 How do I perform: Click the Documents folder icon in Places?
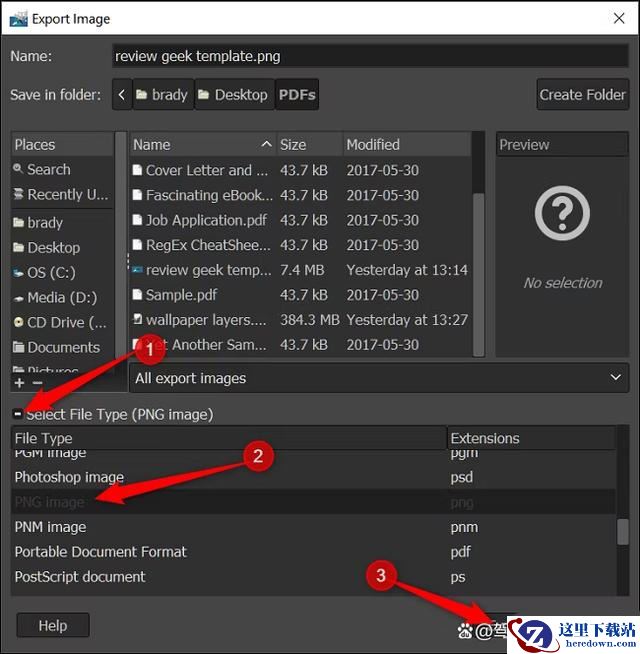(18, 347)
